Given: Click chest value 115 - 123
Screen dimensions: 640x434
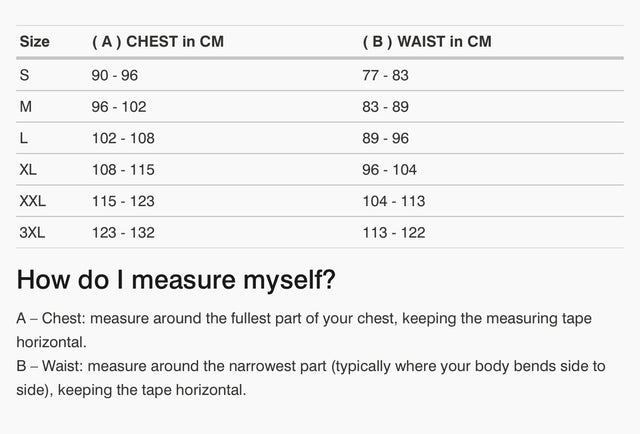Looking at the screenshot, I should [x=123, y=201].
